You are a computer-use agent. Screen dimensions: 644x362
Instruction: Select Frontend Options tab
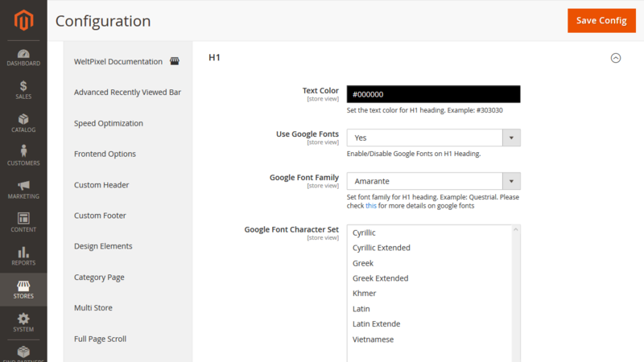point(105,154)
